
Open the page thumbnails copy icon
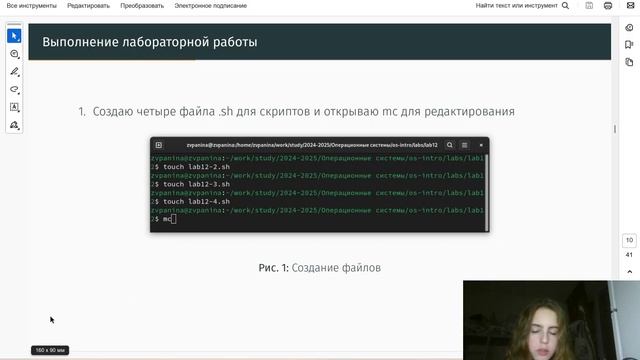(x=629, y=62)
